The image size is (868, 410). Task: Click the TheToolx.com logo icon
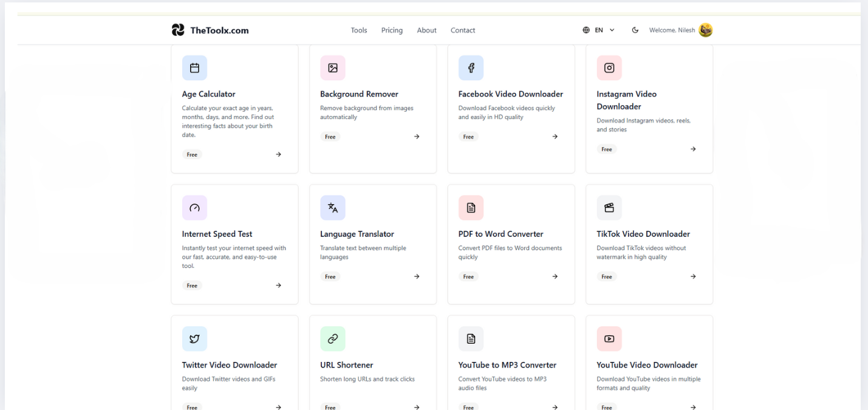(178, 30)
